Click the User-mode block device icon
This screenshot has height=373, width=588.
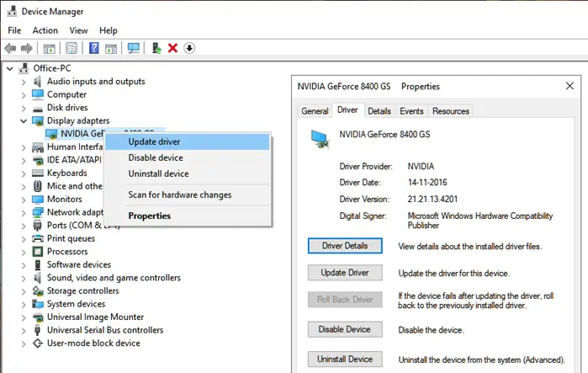pos(38,343)
